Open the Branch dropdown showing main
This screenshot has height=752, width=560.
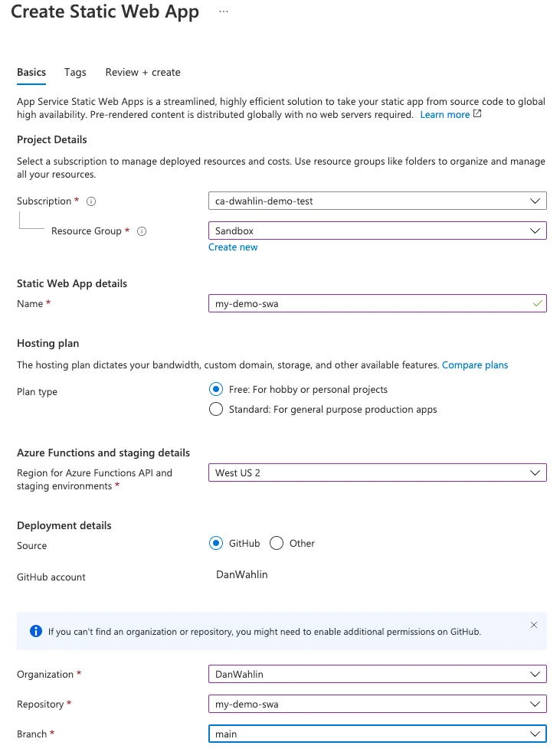(x=377, y=734)
